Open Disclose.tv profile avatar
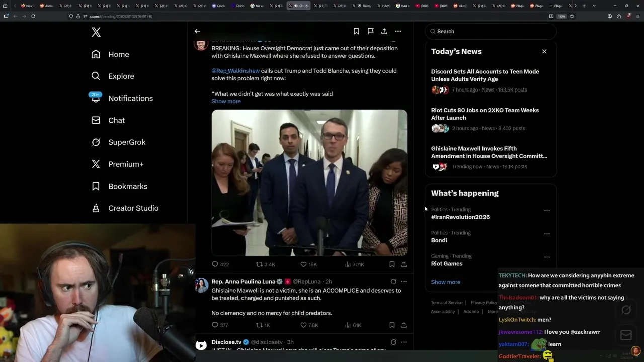The image size is (644, 362). pos(201,345)
